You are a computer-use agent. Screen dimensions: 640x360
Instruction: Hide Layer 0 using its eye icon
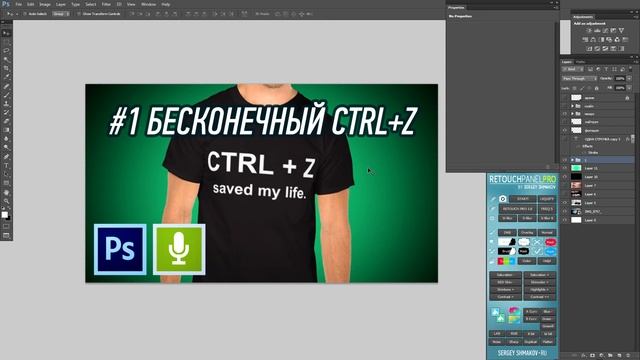click(565, 220)
